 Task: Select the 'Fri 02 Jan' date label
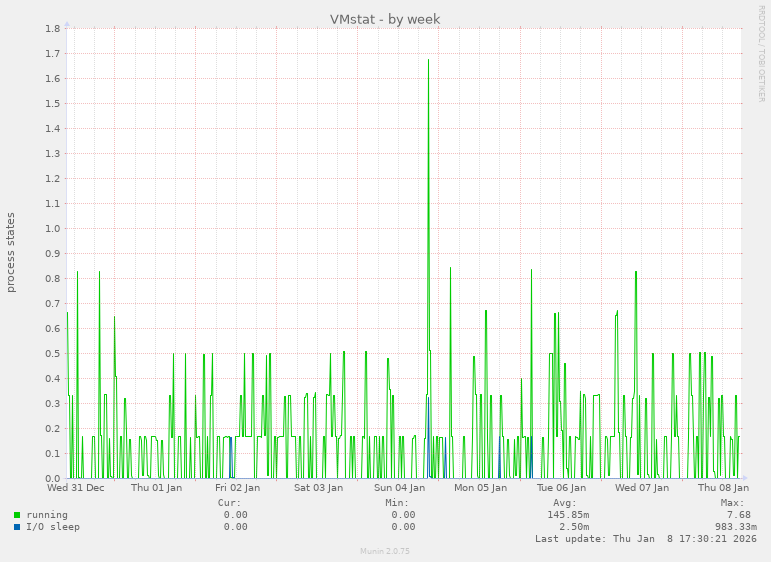(237, 488)
